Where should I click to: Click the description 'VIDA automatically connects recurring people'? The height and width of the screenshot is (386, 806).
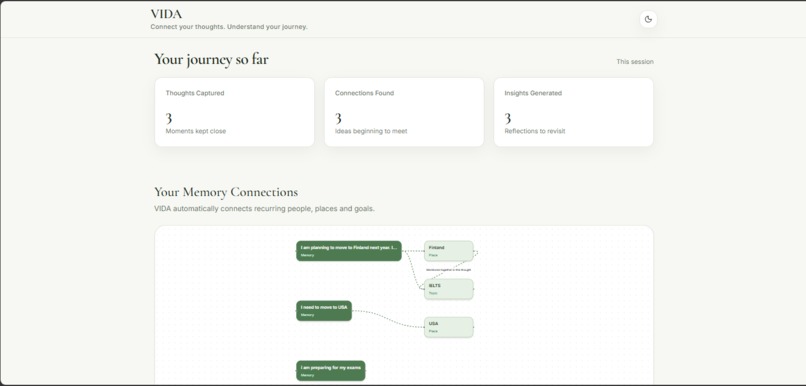(264, 209)
